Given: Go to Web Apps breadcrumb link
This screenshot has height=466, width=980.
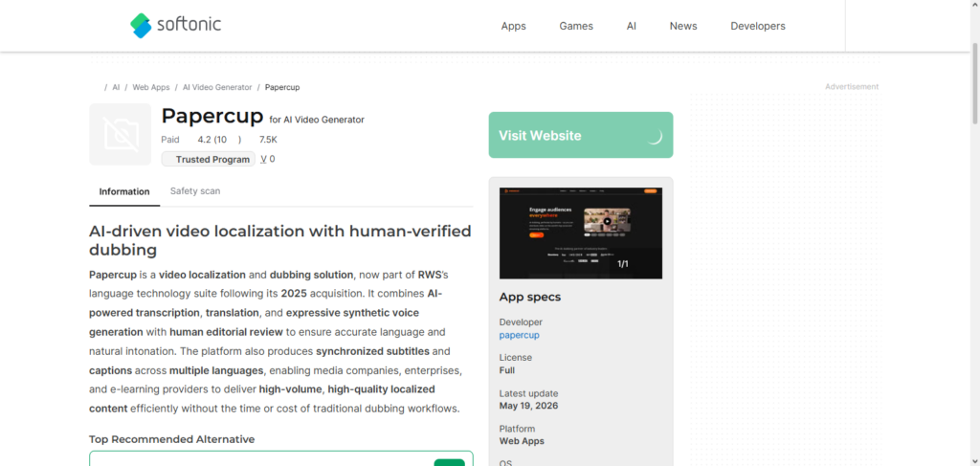Looking at the screenshot, I should pos(150,87).
